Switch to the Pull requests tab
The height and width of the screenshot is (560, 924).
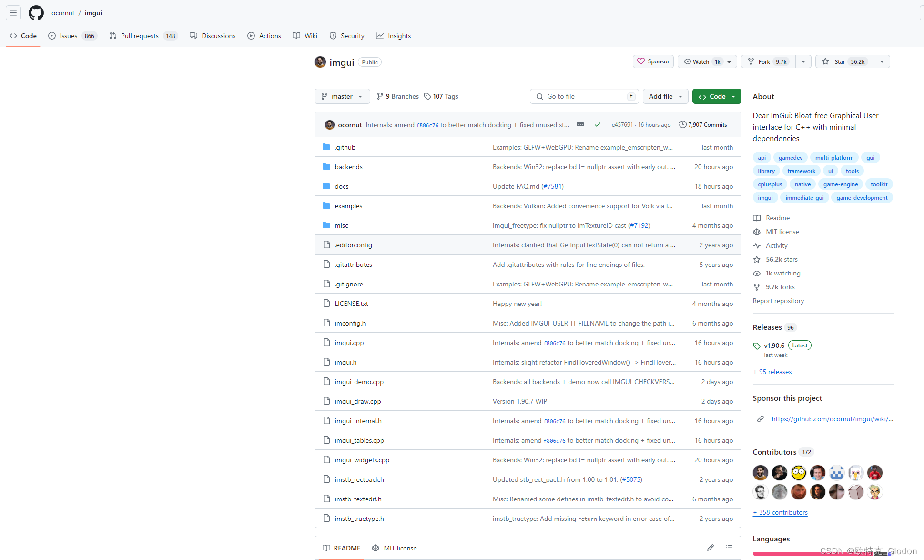(x=139, y=36)
